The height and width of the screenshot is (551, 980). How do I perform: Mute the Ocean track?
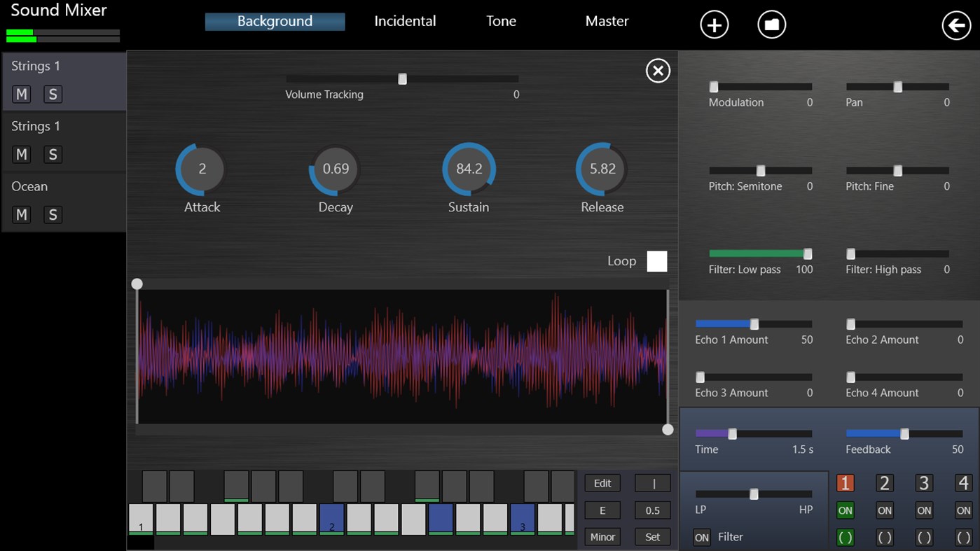[x=21, y=214]
